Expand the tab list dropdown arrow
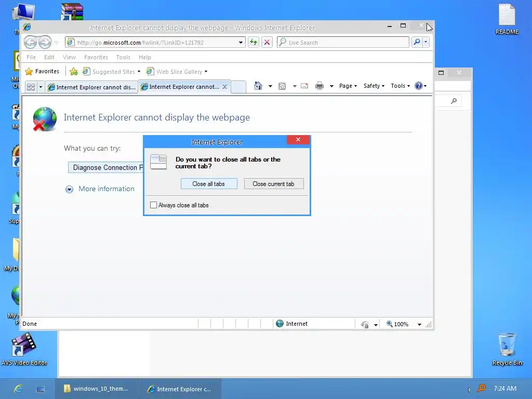Screen dimensions: 532x399 41,87
